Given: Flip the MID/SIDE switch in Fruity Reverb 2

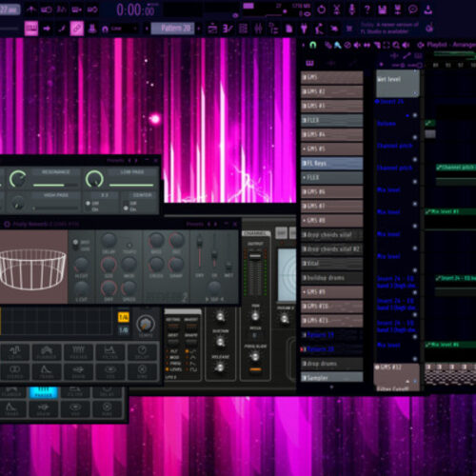Looking at the screenshot, I should pos(75,245).
